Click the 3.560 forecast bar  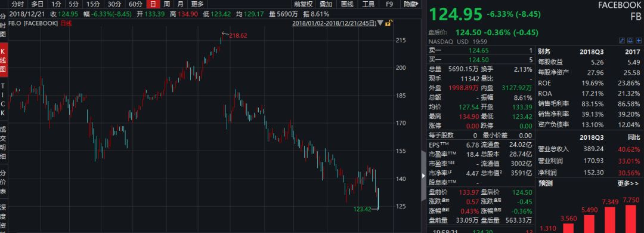click(x=568, y=228)
